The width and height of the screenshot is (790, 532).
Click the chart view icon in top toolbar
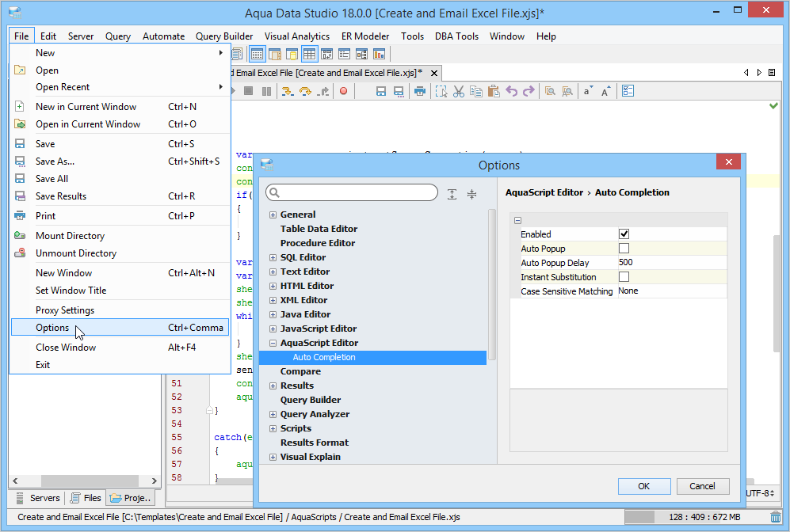tap(379, 54)
